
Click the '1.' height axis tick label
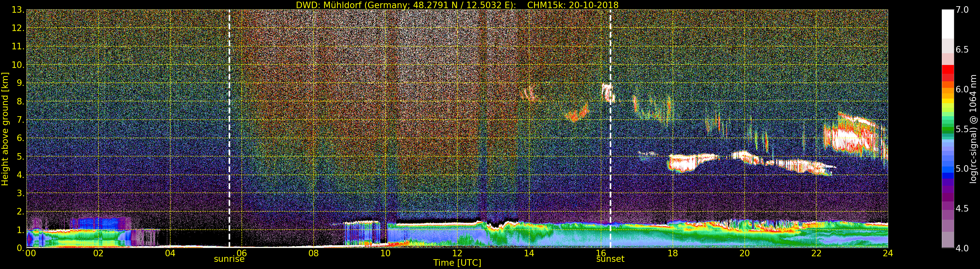[20, 229]
